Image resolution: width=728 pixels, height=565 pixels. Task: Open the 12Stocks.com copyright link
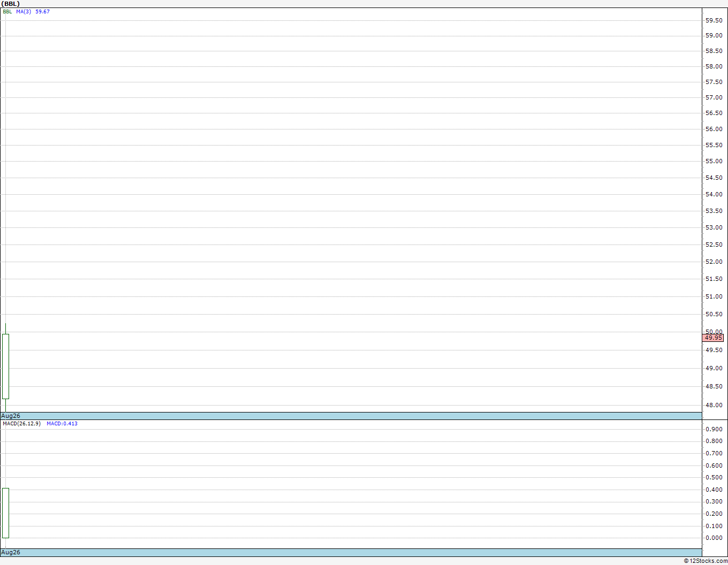(x=706, y=561)
